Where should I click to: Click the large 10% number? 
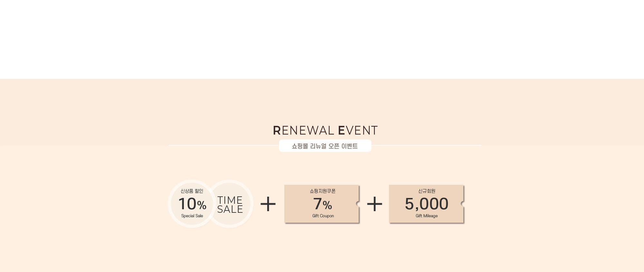[192, 204]
